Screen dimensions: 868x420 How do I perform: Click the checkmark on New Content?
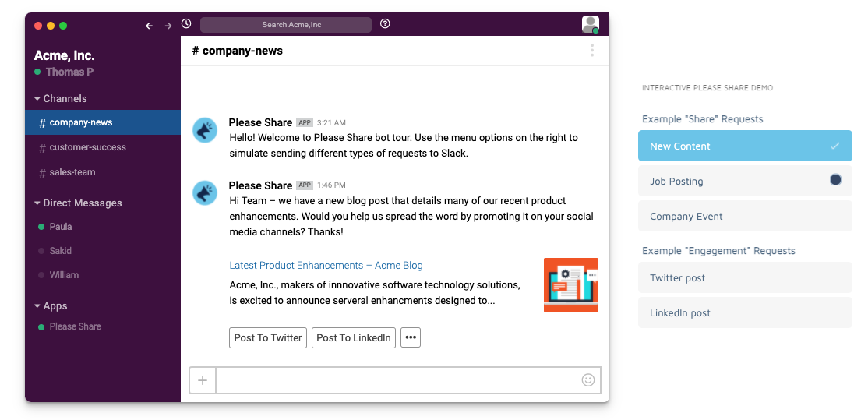tap(834, 146)
